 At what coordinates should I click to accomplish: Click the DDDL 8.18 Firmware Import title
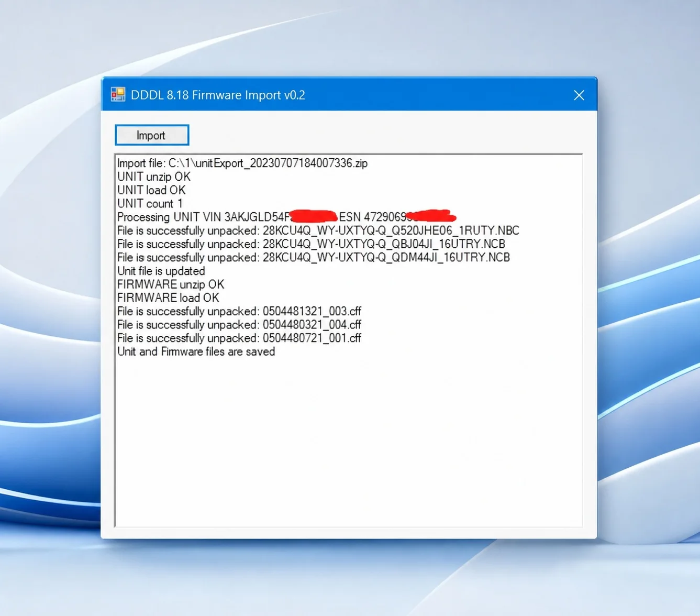click(x=218, y=95)
